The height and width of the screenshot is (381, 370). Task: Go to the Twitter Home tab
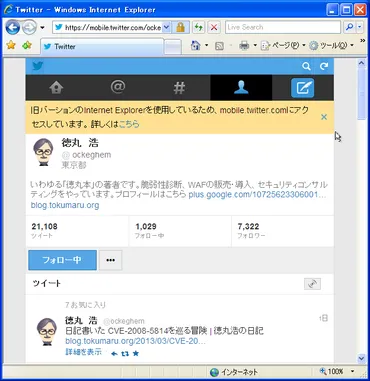click(56, 88)
